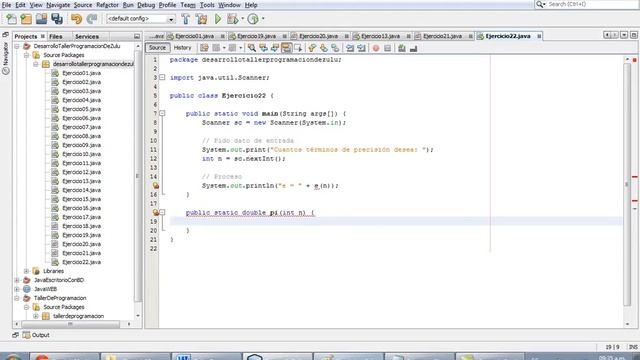Go to Next Bookmark icon

(324, 48)
